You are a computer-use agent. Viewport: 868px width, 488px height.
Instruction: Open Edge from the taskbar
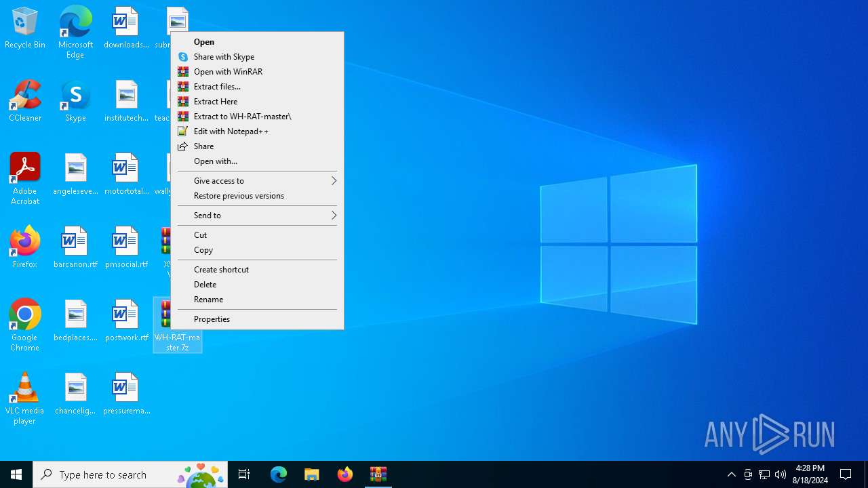pos(279,474)
